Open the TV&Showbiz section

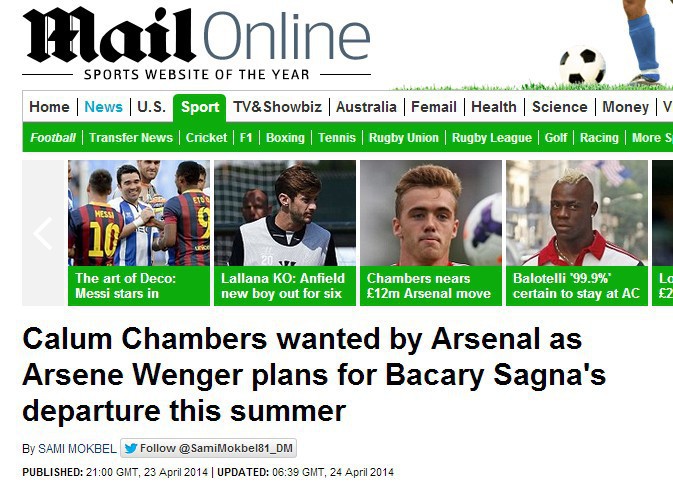tap(277, 107)
